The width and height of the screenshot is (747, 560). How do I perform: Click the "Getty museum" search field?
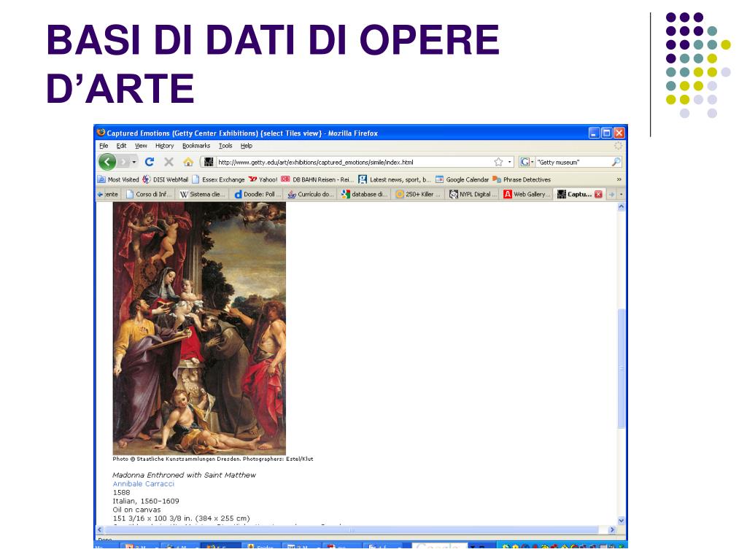point(573,162)
